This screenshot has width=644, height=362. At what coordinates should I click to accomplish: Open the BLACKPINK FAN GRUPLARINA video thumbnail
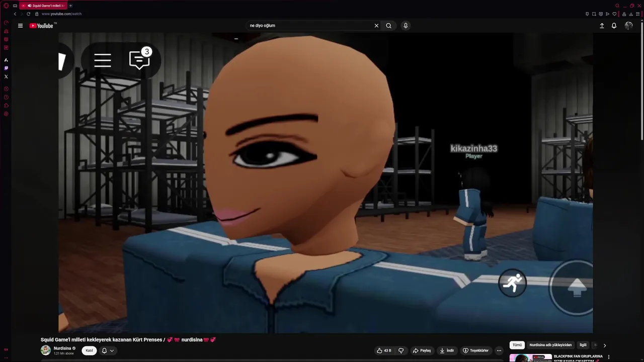(x=531, y=358)
